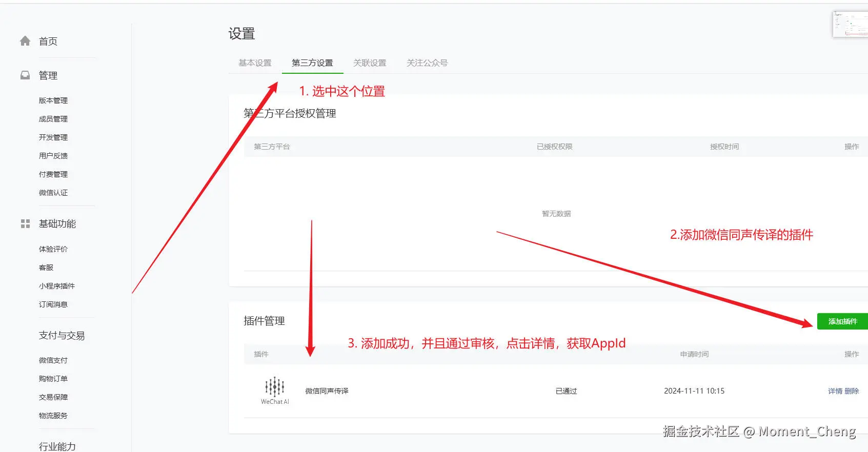Click the 第三方平台 column header
The image size is (868, 452).
click(x=272, y=147)
